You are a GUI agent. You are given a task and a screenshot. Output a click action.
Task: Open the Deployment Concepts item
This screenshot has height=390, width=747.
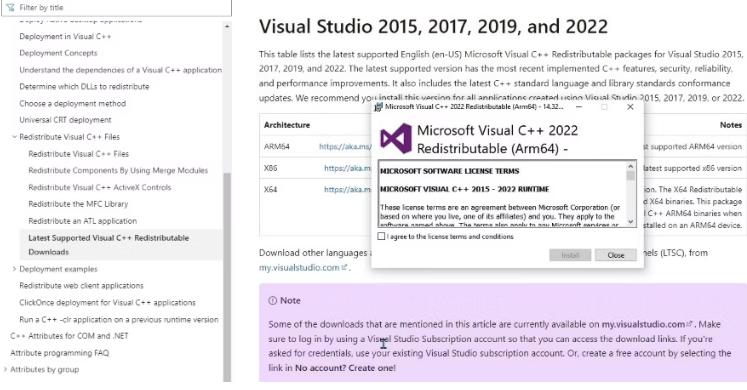[58, 53]
